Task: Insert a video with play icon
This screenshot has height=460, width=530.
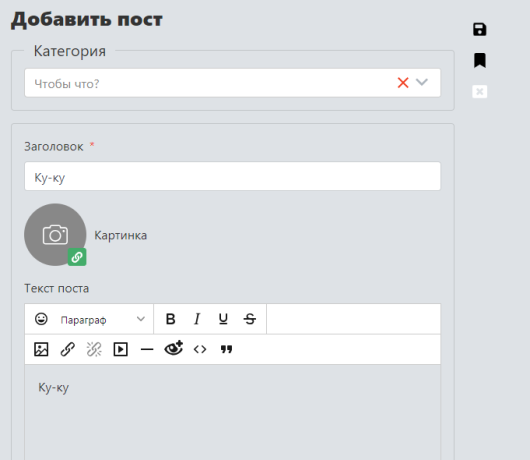Action: pos(121,349)
